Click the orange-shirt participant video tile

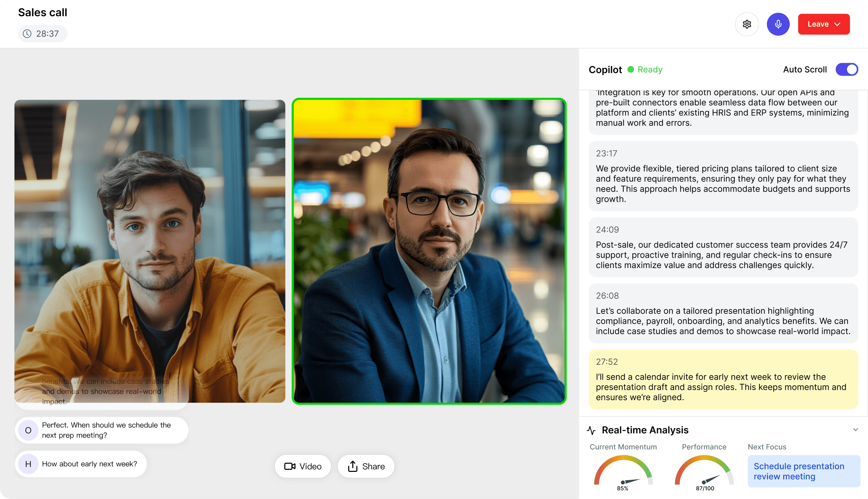pos(150,251)
